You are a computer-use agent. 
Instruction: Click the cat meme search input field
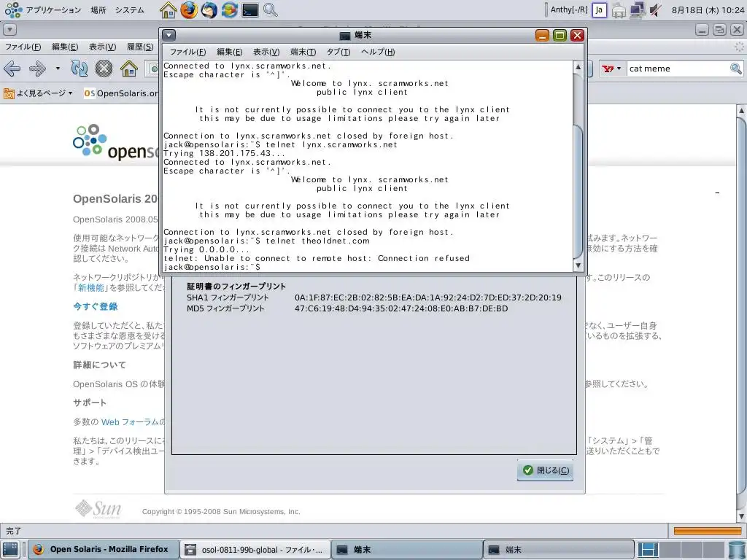[678, 69]
